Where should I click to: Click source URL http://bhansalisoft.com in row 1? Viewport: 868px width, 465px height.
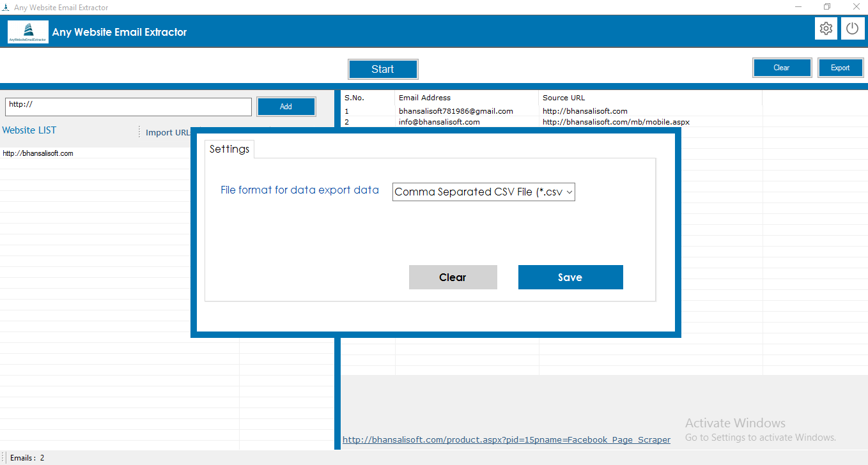(585, 111)
